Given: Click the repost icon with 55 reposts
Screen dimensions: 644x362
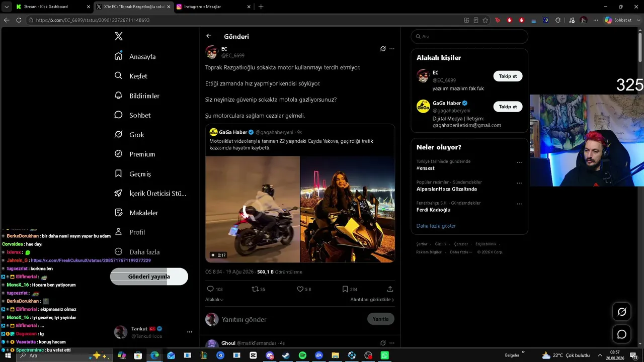Looking at the screenshot, I should pyautogui.click(x=255, y=289).
